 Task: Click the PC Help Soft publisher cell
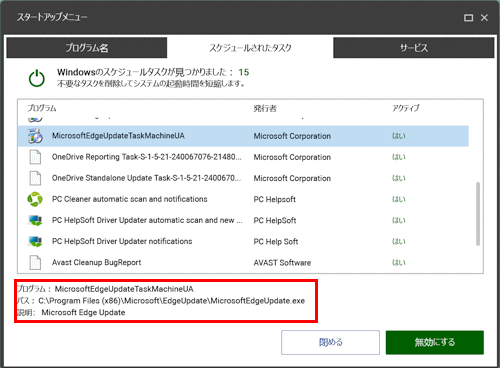pos(276,241)
